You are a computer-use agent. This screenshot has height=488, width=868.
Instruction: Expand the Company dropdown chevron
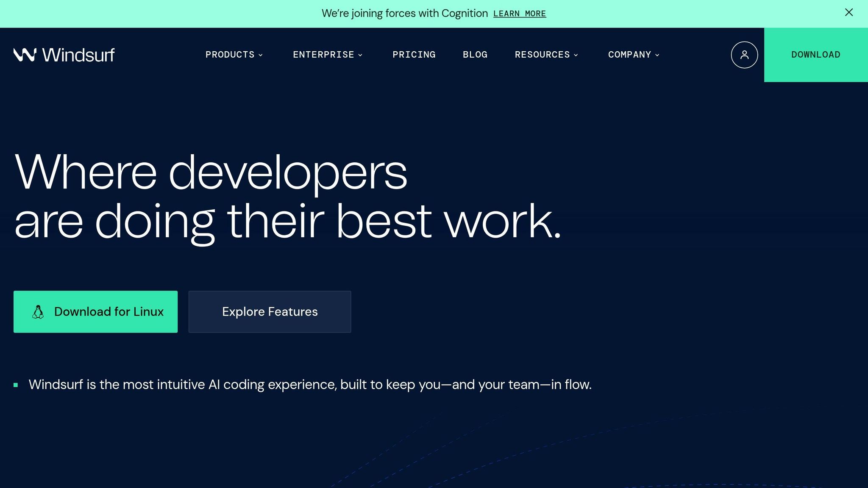[657, 55]
